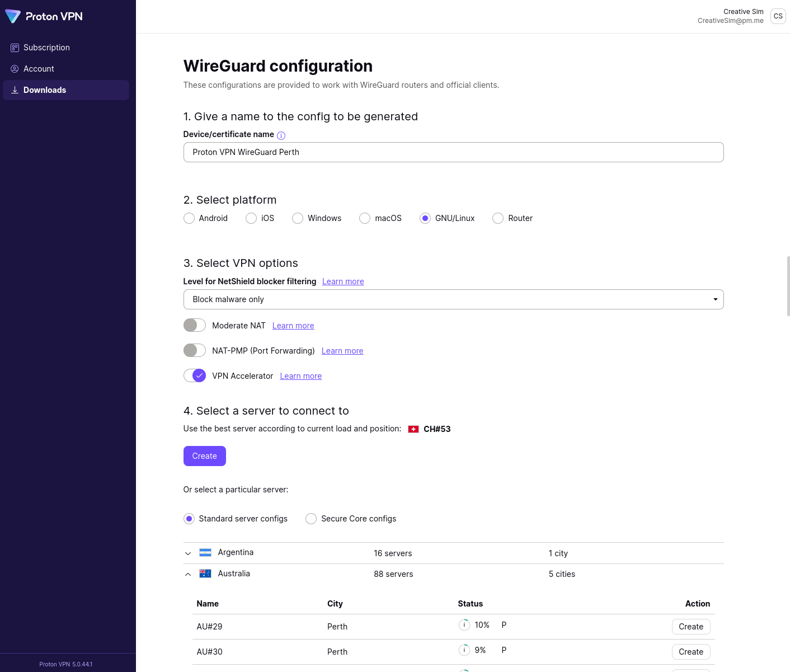Choose the Windows platform radio

(298, 218)
